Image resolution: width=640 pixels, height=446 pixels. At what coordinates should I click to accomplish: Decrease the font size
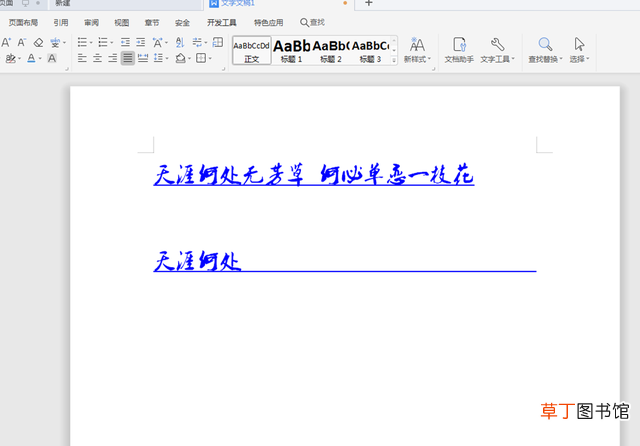[22, 42]
